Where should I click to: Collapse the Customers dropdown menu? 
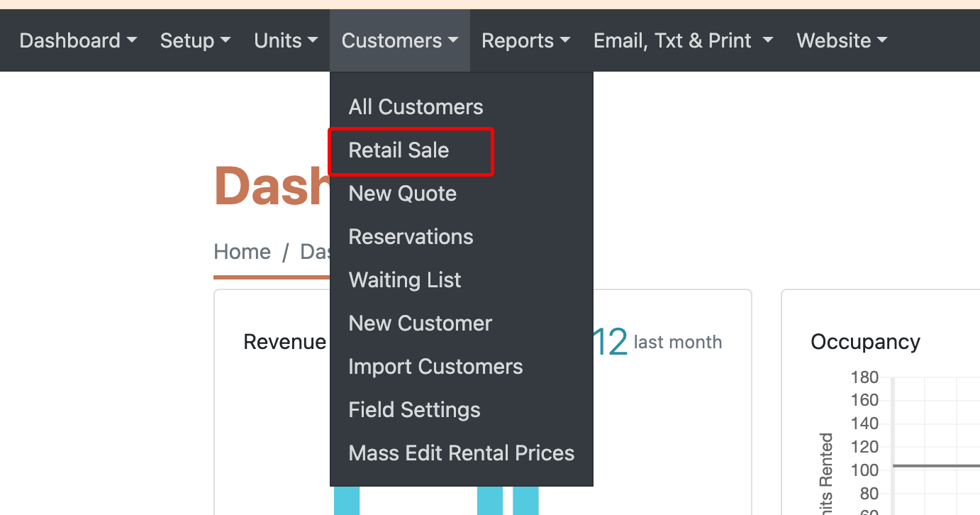coord(400,40)
